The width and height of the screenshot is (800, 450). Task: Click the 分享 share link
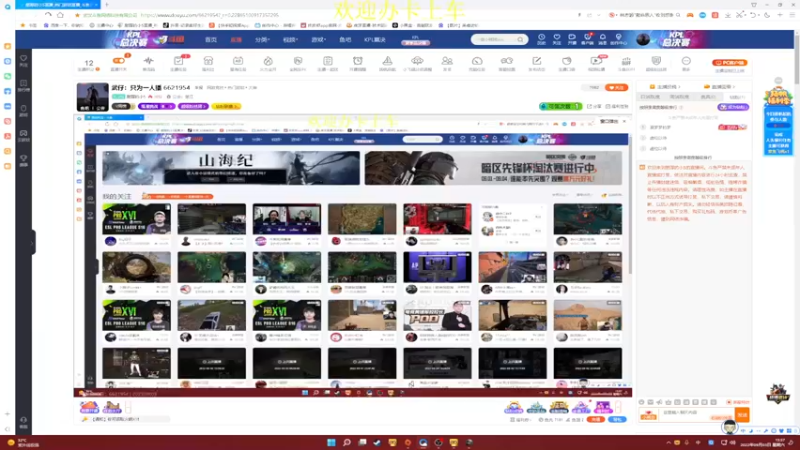tap(593, 106)
